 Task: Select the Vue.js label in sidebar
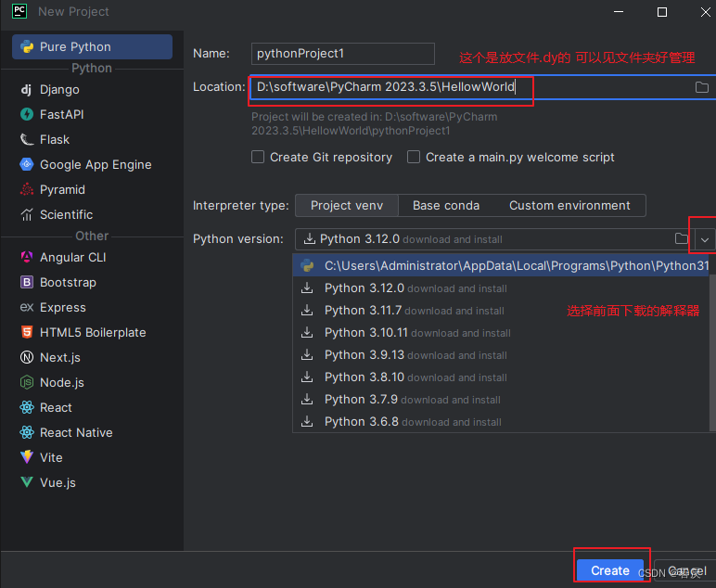click(x=58, y=482)
